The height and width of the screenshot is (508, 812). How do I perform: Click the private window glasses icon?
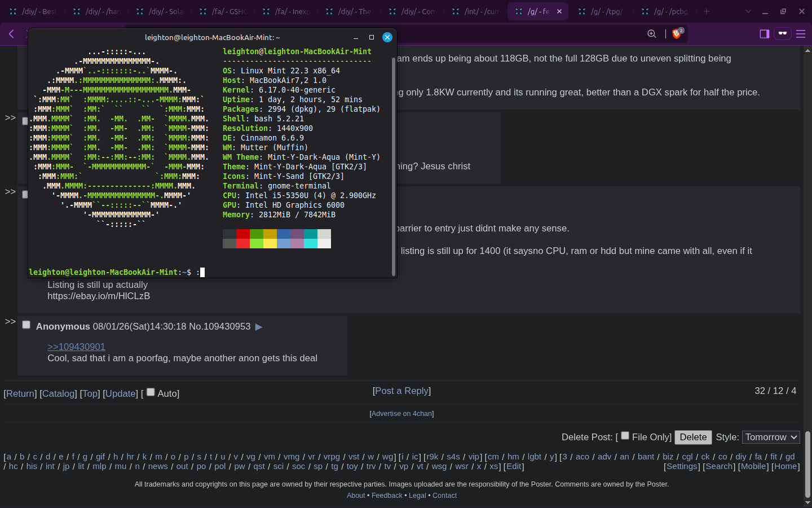(783, 34)
